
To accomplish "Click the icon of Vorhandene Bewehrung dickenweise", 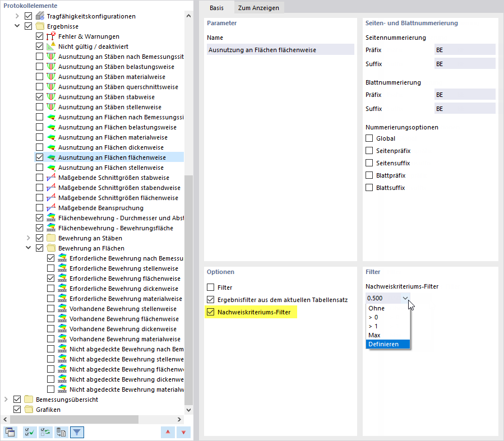I will click(62, 328).
